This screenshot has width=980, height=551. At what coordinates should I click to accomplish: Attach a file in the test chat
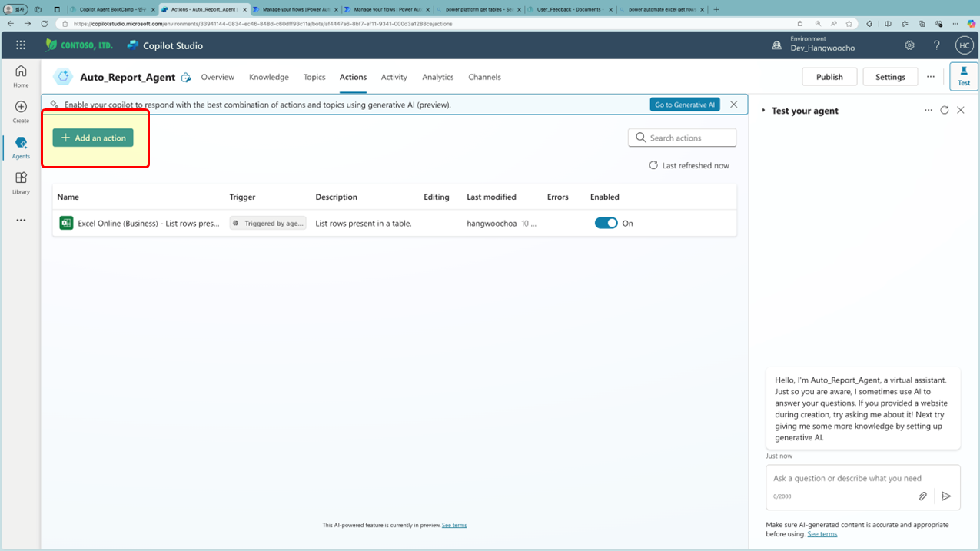[923, 496]
